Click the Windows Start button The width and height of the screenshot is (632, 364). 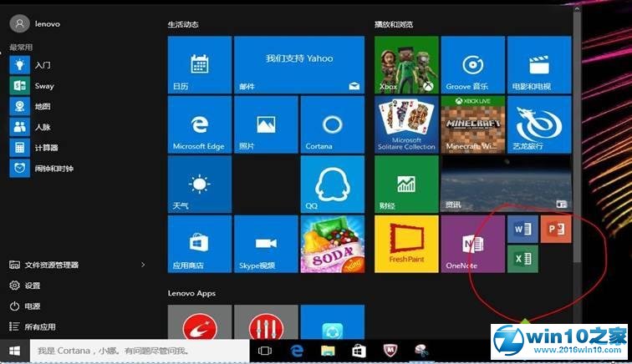coord(14,351)
